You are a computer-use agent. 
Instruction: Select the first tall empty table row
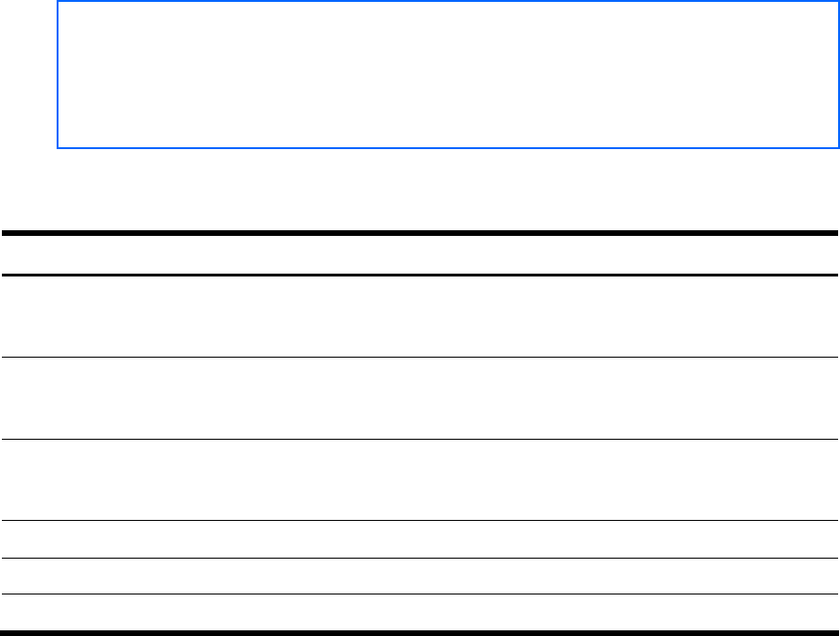coord(420,316)
